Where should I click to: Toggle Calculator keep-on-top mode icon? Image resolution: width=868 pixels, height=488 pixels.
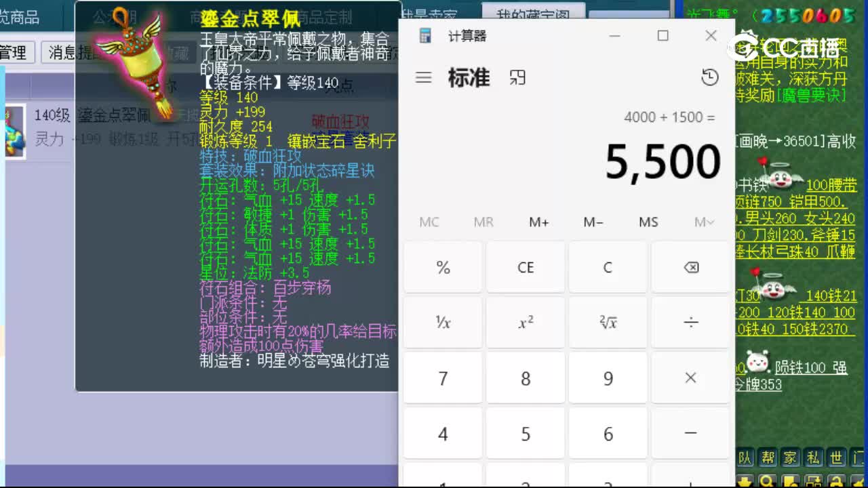pos(517,78)
